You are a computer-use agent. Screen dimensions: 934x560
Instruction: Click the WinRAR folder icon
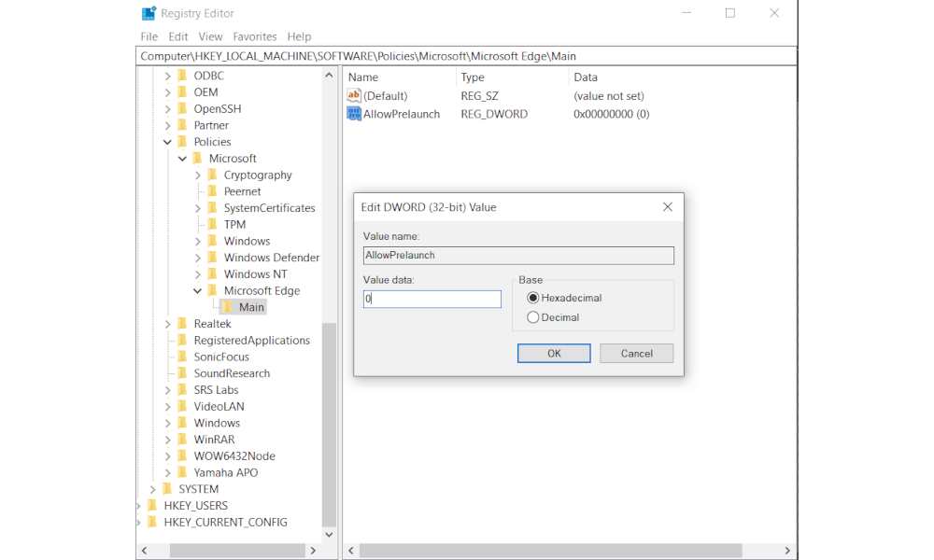pos(182,440)
